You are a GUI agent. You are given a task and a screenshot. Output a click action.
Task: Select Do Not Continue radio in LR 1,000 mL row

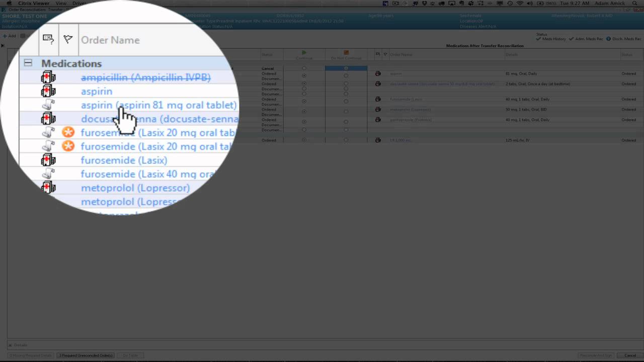click(346, 140)
